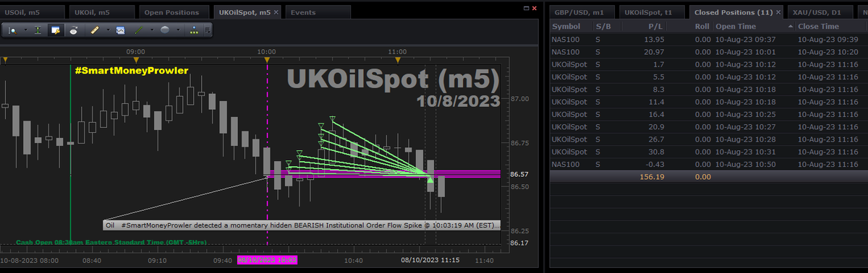Screen dimensions: 868x273
Task: Select the NAS100 row with P/L 13.95
Action: [x=709, y=39]
